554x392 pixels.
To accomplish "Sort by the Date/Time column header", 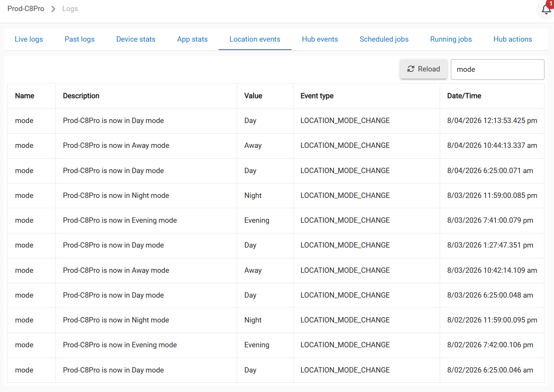I will point(464,96).
